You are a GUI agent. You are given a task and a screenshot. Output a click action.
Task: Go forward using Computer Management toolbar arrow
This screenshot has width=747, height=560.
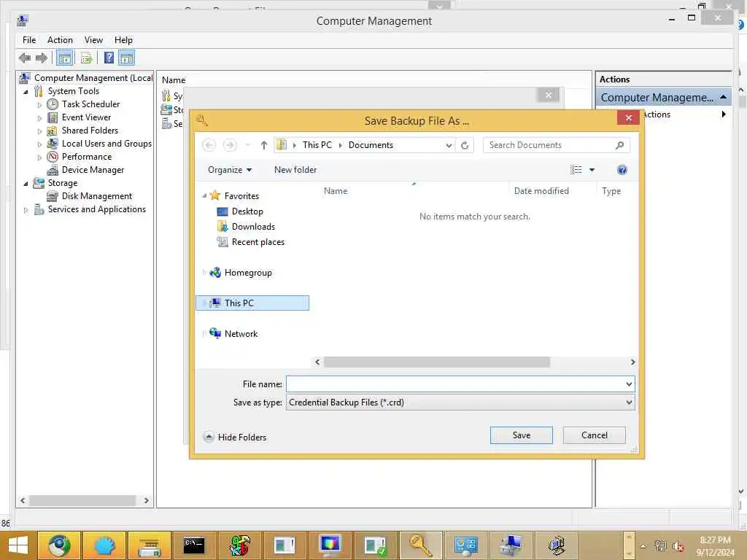click(42, 58)
